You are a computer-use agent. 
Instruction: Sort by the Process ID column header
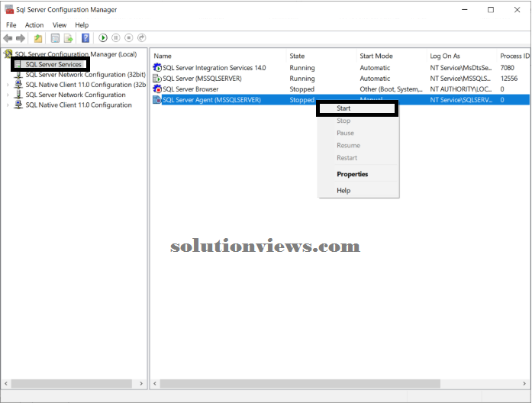coord(514,56)
